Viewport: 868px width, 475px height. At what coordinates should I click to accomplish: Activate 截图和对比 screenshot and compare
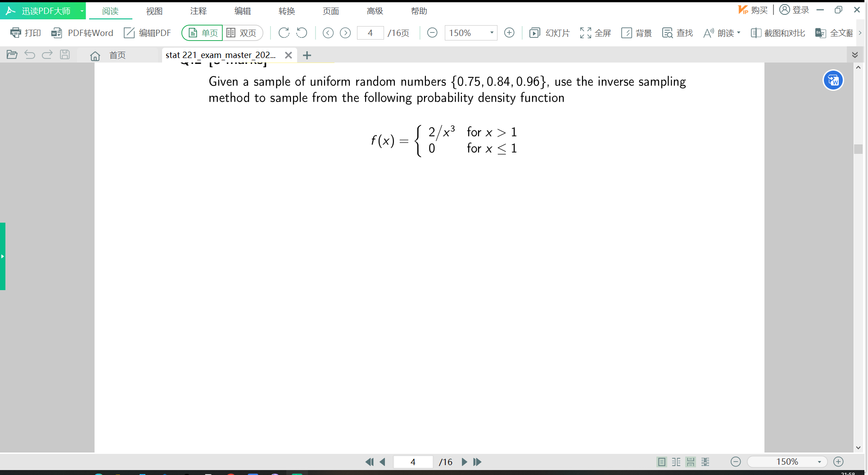click(x=778, y=32)
